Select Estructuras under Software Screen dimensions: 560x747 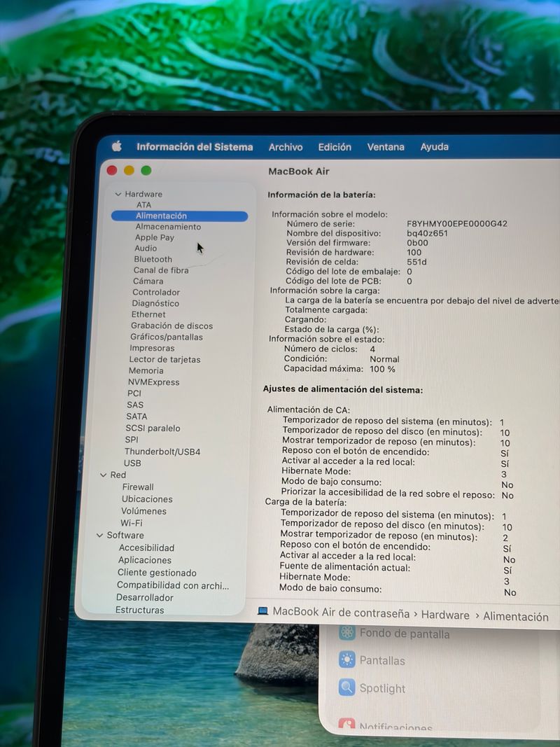coord(139,610)
